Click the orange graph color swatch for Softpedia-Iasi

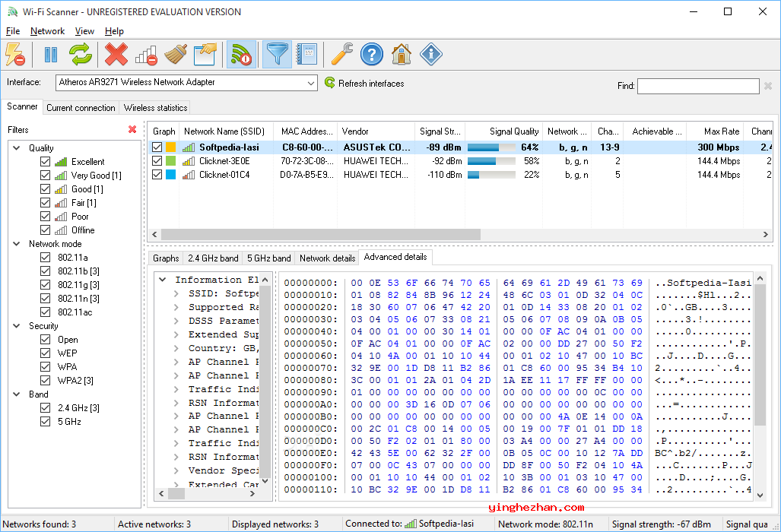[x=171, y=147]
